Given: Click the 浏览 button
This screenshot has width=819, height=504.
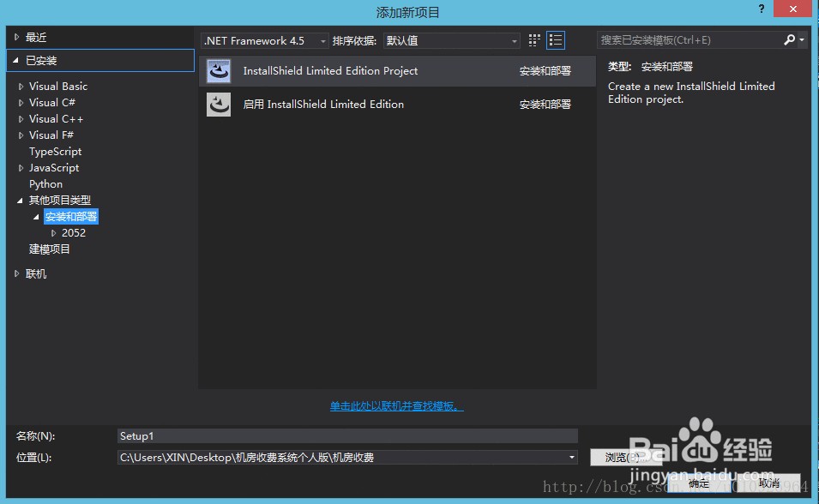Looking at the screenshot, I should tap(626, 458).
